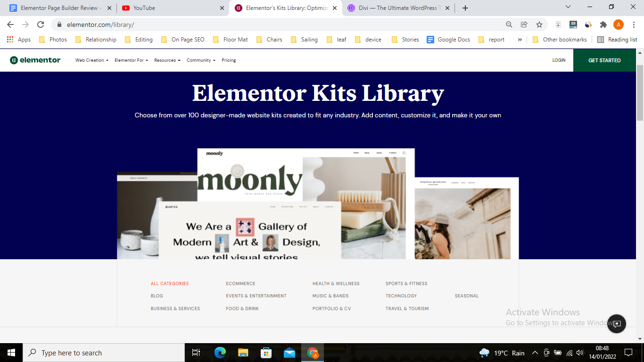Open File Explorer from the taskbar

coord(243,353)
